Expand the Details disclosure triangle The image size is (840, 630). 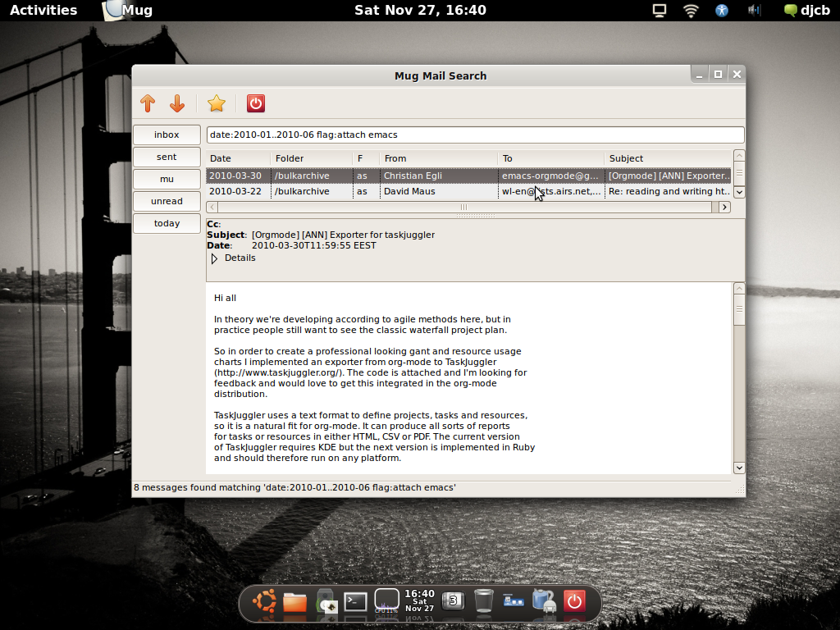215,258
